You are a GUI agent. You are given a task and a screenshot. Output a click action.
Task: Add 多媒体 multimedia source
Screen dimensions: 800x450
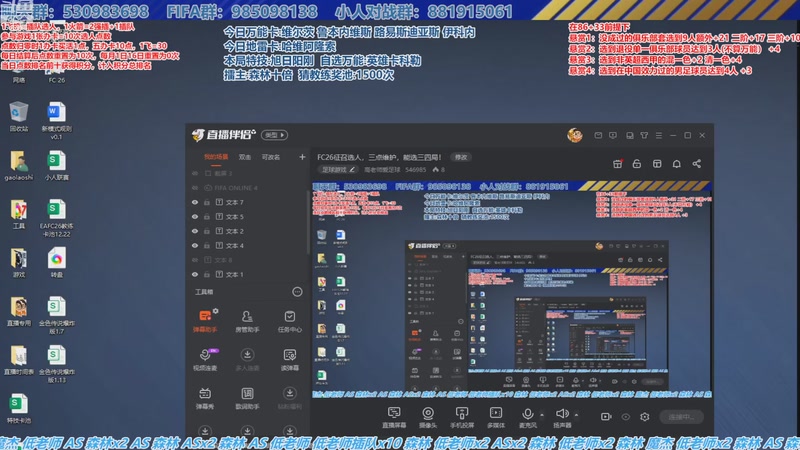pos(495,417)
